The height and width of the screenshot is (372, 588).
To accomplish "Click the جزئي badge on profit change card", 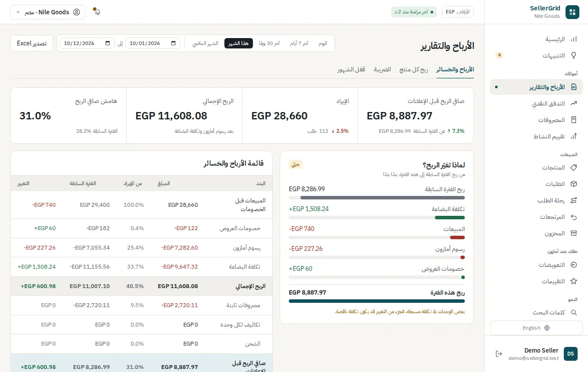I will tap(295, 164).
